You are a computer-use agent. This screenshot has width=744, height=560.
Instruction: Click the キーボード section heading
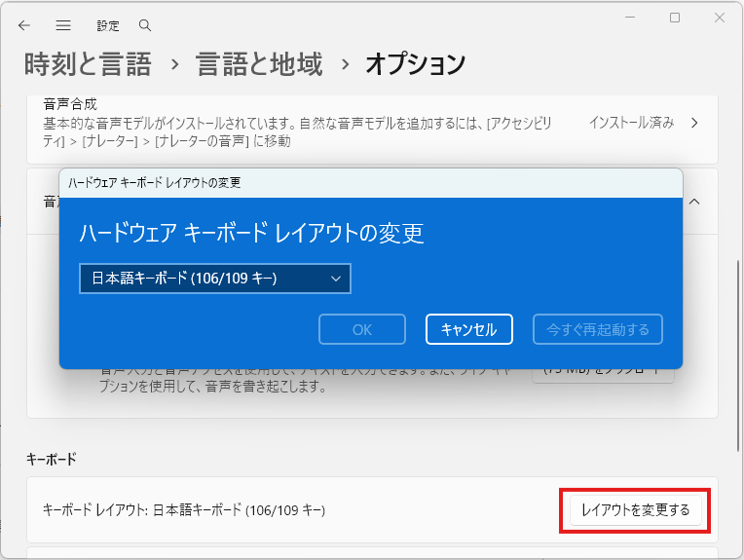(x=52, y=459)
